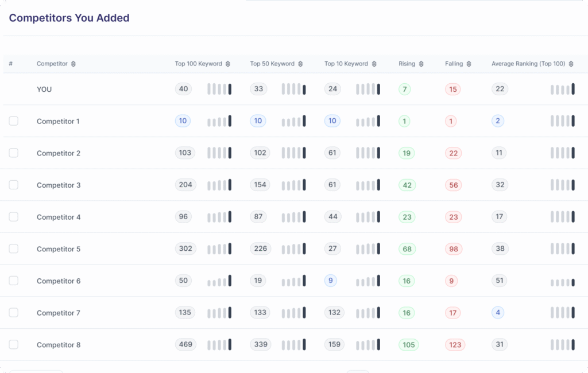Sort table by Competitor column icon
The height and width of the screenshot is (373, 588).
[x=73, y=64]
